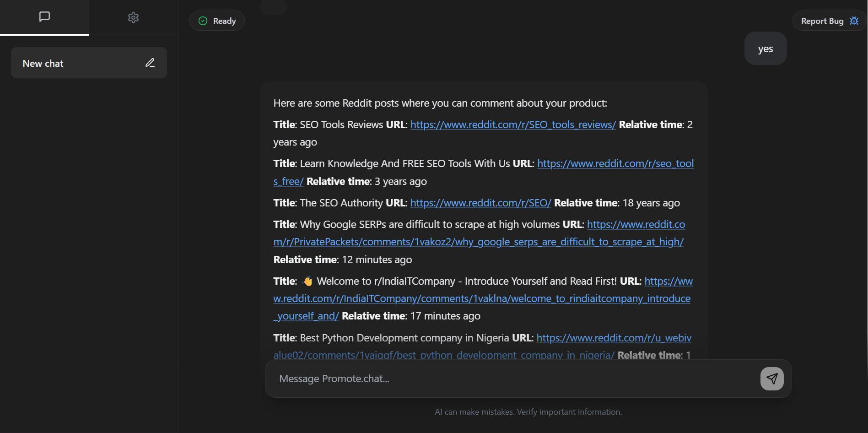Open the r/SEO Reddit link
868x433 pixels.
[480, 203]
